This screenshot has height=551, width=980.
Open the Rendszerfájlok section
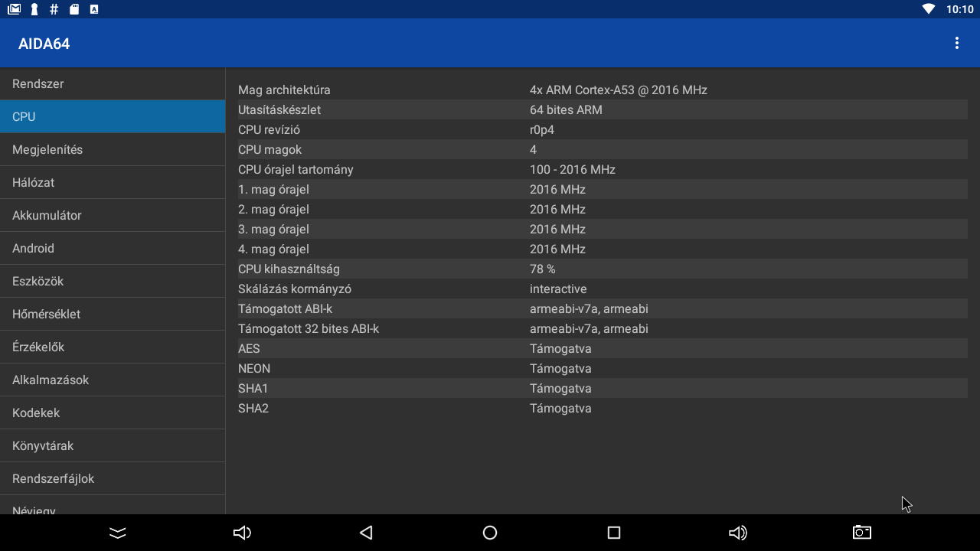[113, 478]
